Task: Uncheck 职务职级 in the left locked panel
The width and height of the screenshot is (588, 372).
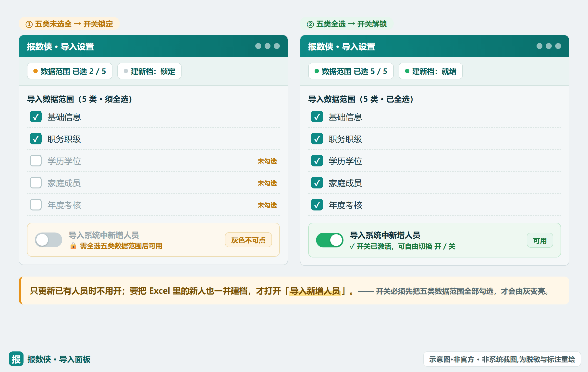Action: (x=36, y=139)
